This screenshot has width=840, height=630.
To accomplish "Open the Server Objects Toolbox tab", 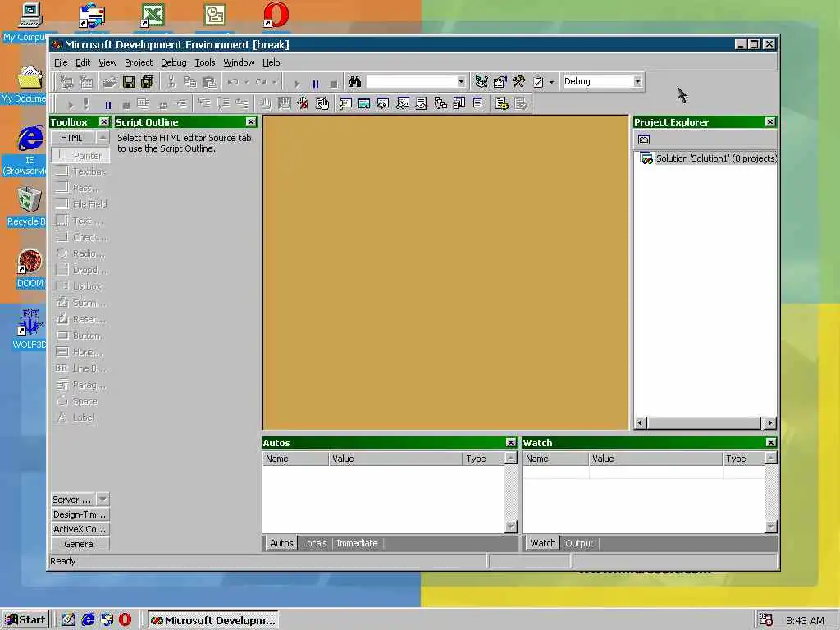I will point(72,500).
